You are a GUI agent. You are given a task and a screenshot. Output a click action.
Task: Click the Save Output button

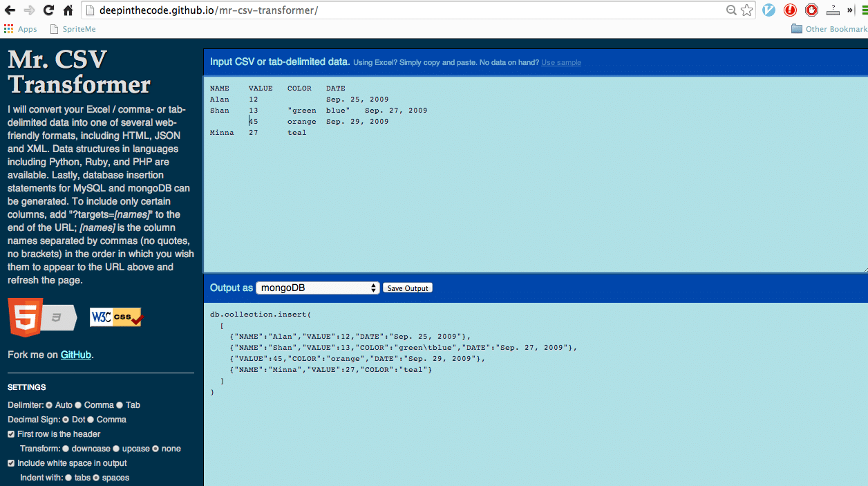(407, 288)
